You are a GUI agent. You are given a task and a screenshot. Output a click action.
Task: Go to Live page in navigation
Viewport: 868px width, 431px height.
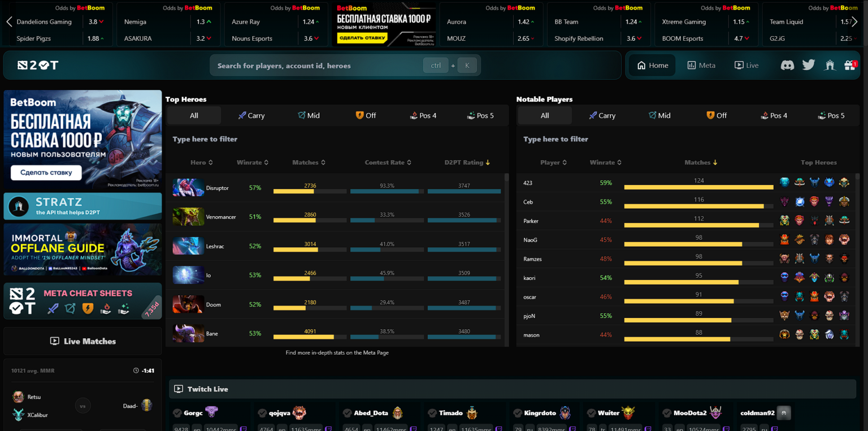[747, 65]
